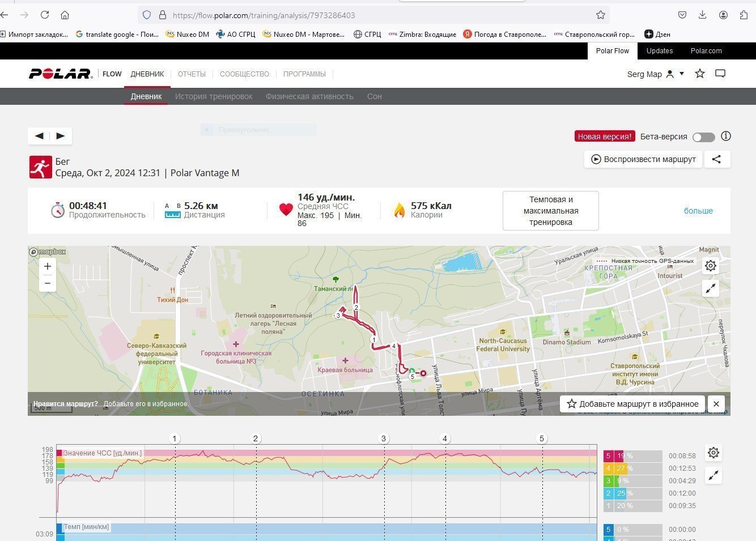Open СООБЩЕСТВО in the main navigation
This screenshot has height=541, width=756.
coord(244,74)
